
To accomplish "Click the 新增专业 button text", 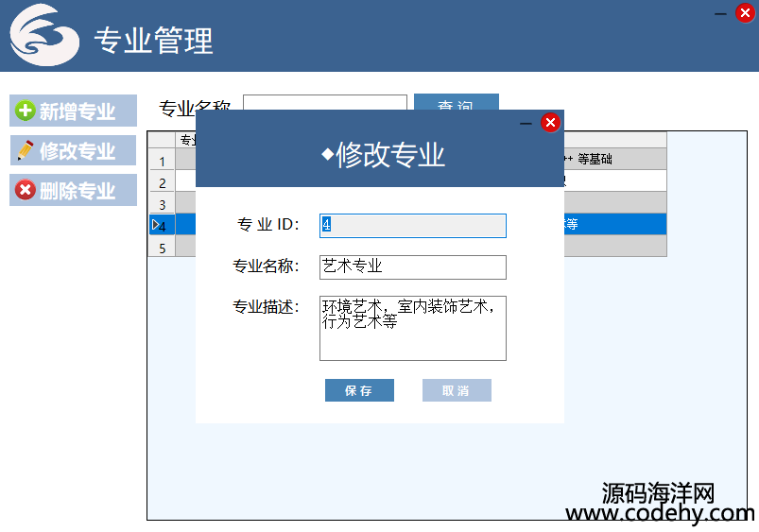I will pos(78,112).
